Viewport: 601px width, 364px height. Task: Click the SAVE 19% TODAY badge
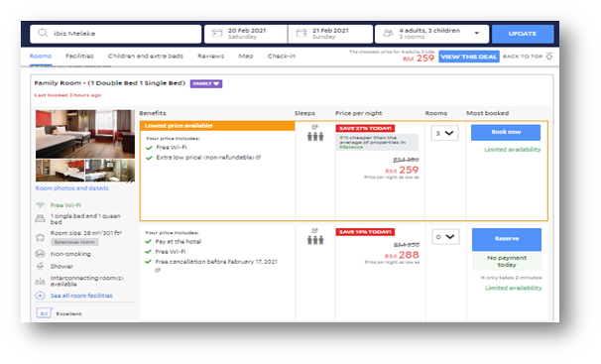[x=365, y=232]
